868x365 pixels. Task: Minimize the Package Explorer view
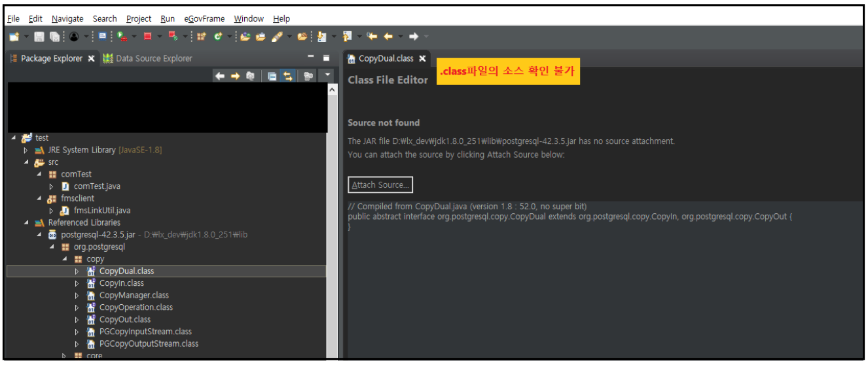pos(311,56)
